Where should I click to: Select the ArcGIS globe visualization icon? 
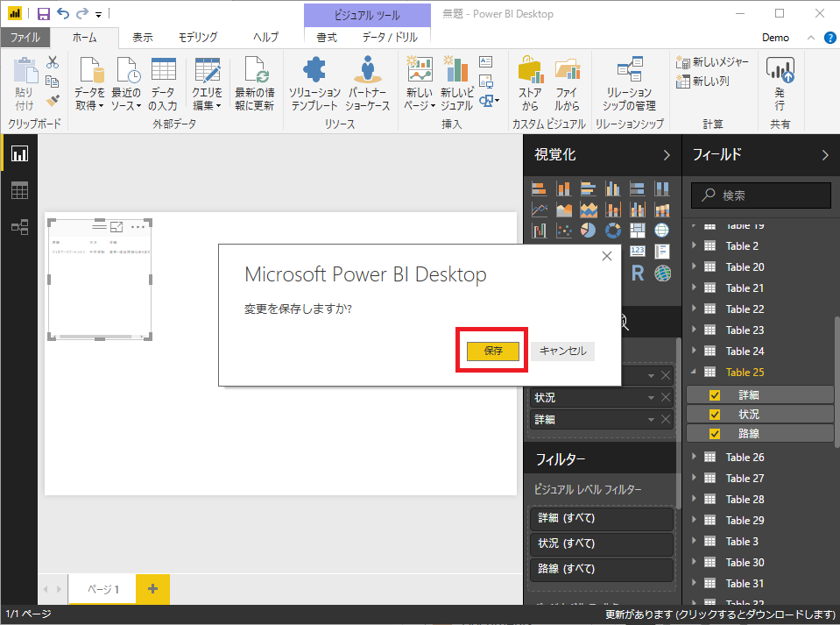(663, 273)
